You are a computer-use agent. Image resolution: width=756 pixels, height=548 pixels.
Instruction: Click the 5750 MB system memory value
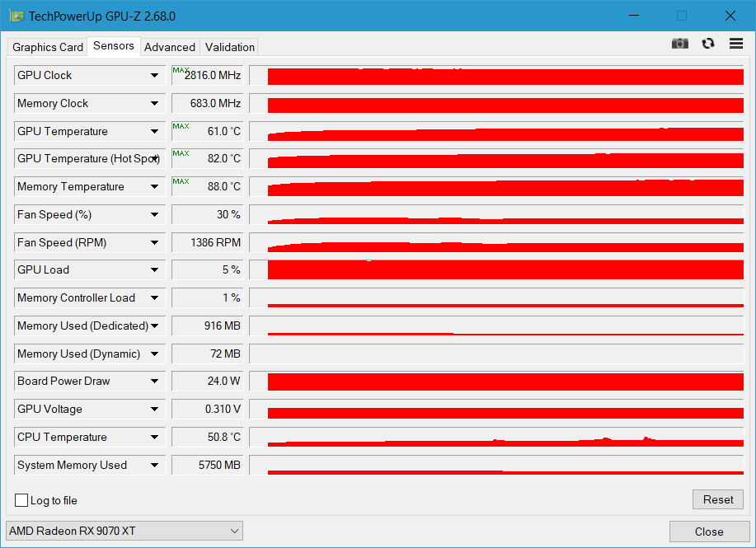click(x=208, y=465)
